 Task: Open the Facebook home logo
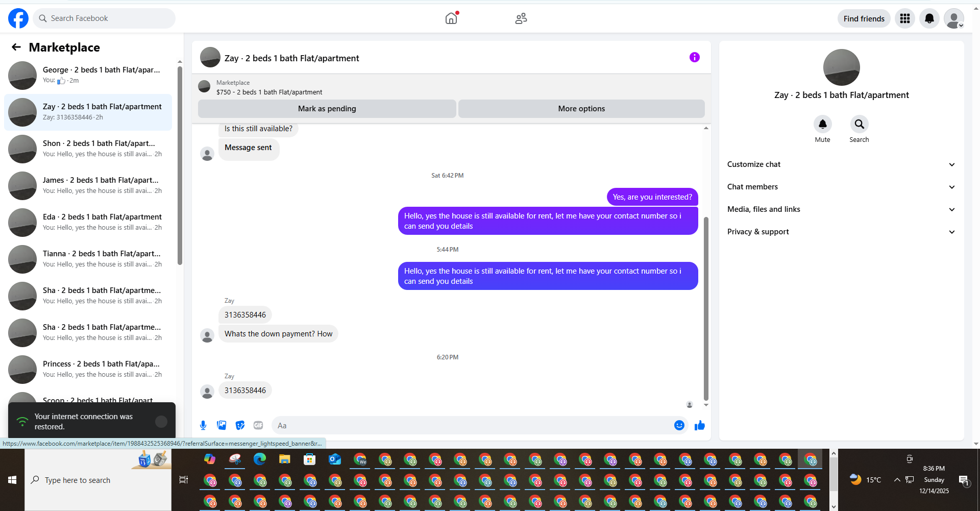18,18
